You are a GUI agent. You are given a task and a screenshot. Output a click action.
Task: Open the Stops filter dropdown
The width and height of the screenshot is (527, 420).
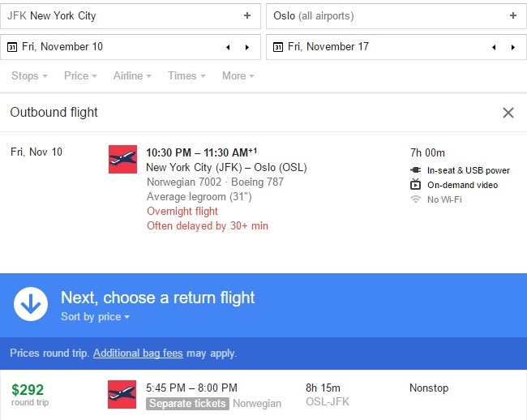(29, 76)
